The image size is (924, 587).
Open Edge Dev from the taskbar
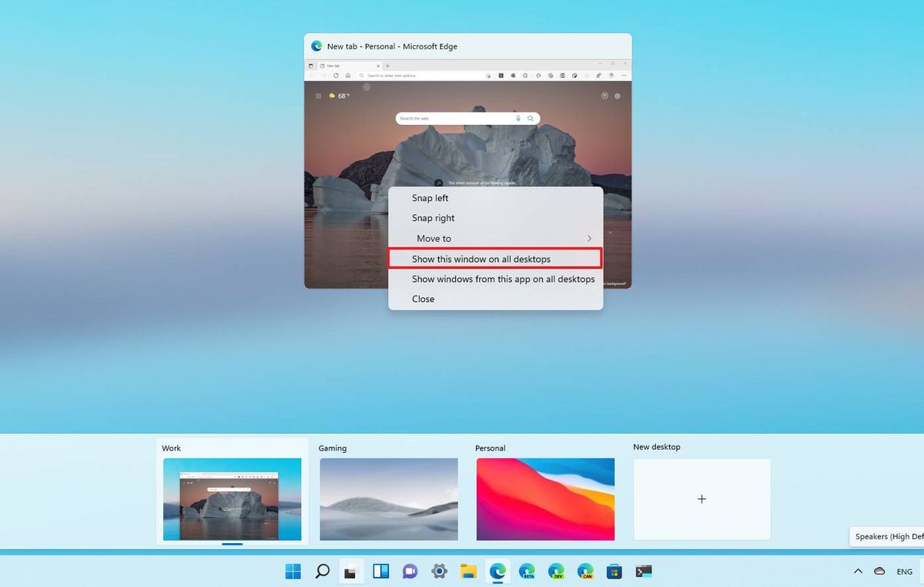click(557, 571)
